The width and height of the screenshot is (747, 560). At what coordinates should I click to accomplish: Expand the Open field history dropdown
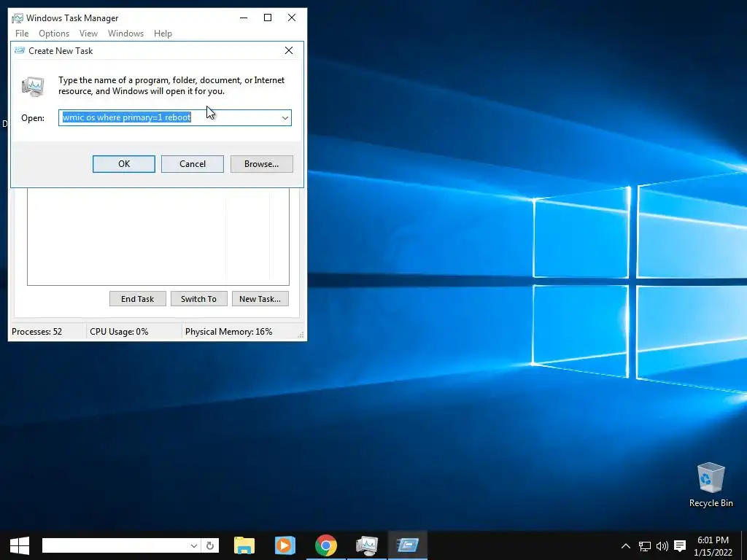pos(285,117)
